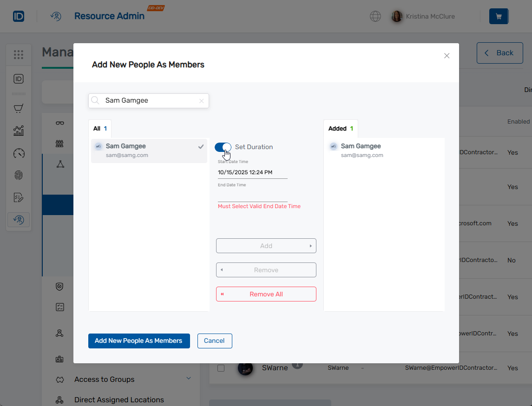Open the dashboard gauge icon in sidebar
The width and height of the screenshot is (532, 406).
tap(19, 153)
